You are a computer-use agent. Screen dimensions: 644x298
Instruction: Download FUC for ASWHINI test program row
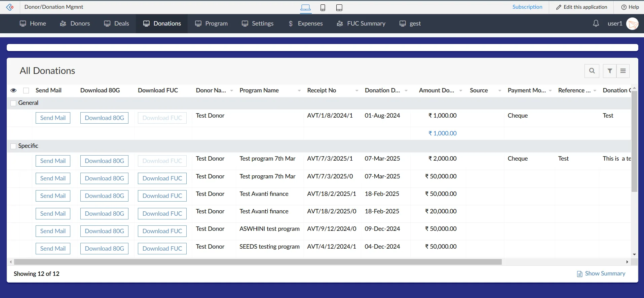click(x=162, y=231)
